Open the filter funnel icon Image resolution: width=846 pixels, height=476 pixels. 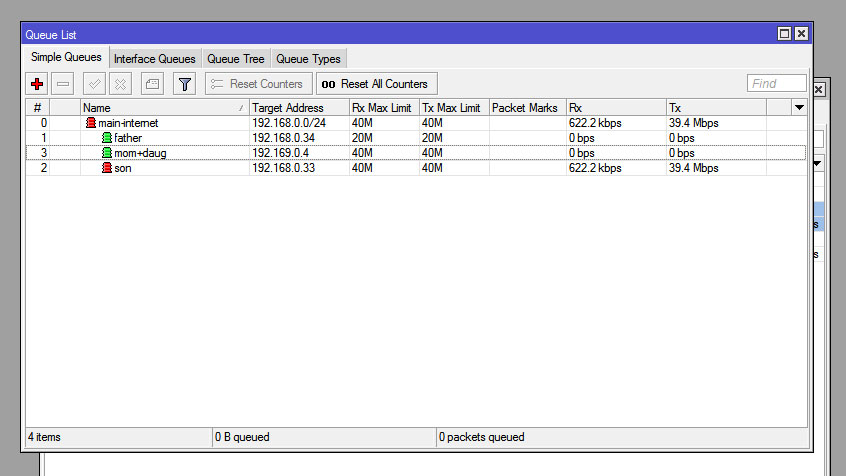coord(184,84)
